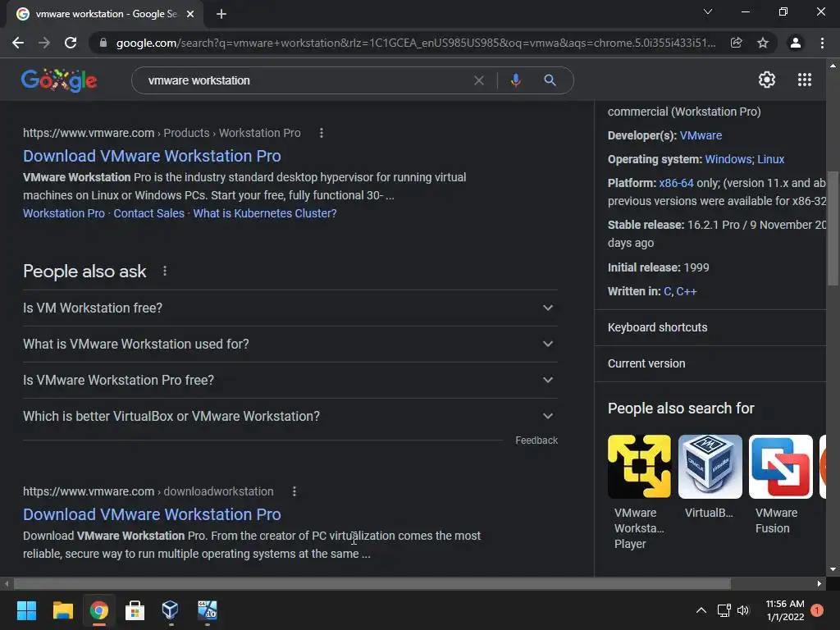The height and width of the screenshot is (630, 840).
Task: Open the network status tray icon
Action: (724, 610)
